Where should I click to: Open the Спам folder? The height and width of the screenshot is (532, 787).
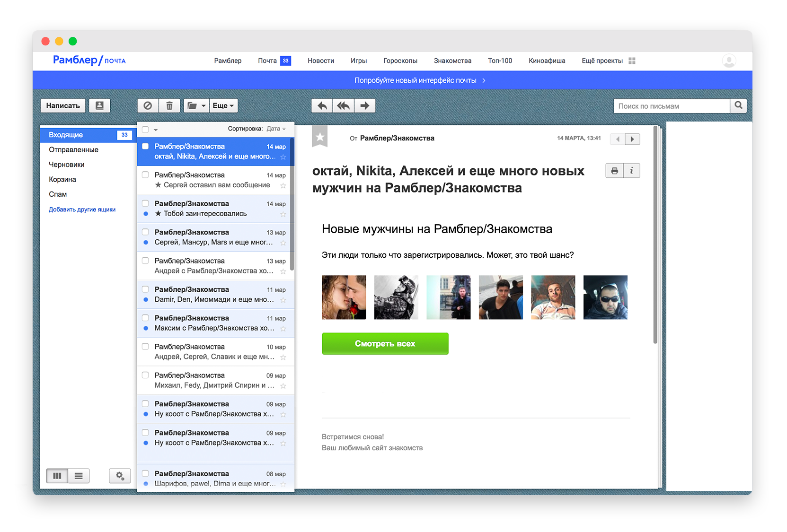58,194
